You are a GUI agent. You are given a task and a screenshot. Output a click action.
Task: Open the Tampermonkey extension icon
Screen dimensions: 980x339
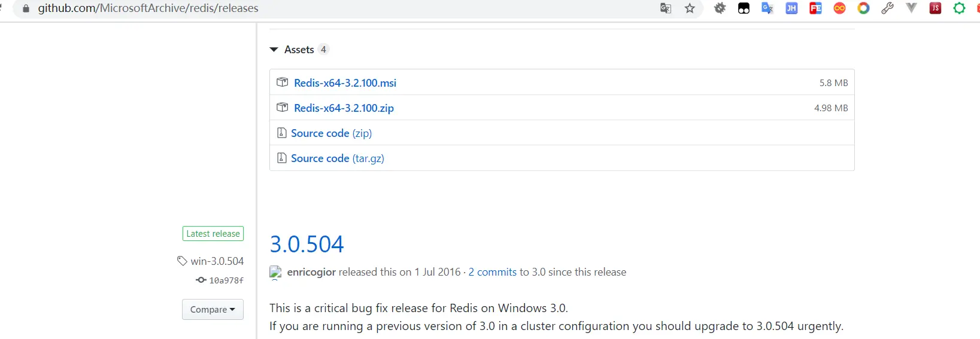pos(744,8)
